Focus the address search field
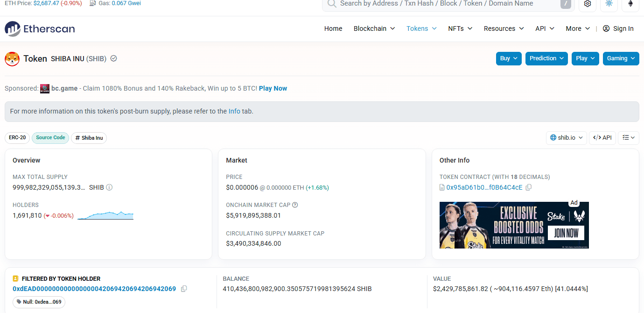Image resolution: width=644 pixels, height=313 pixels. tap(448, 4)
